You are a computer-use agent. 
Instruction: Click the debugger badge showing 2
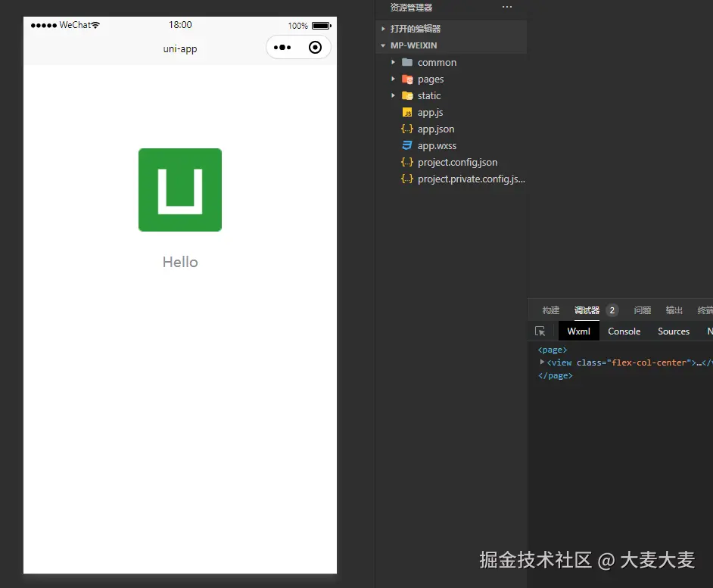[x=612, y=310]
